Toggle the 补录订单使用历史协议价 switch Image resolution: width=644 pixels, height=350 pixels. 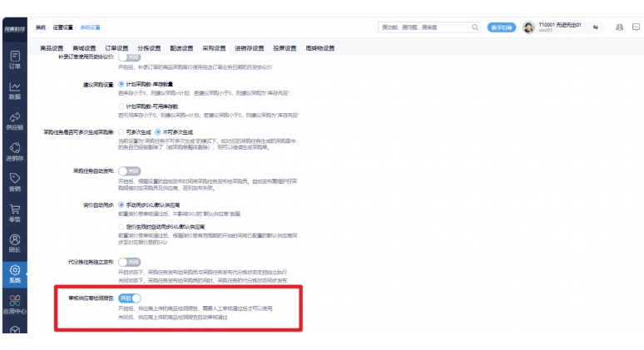pos(129,57)
